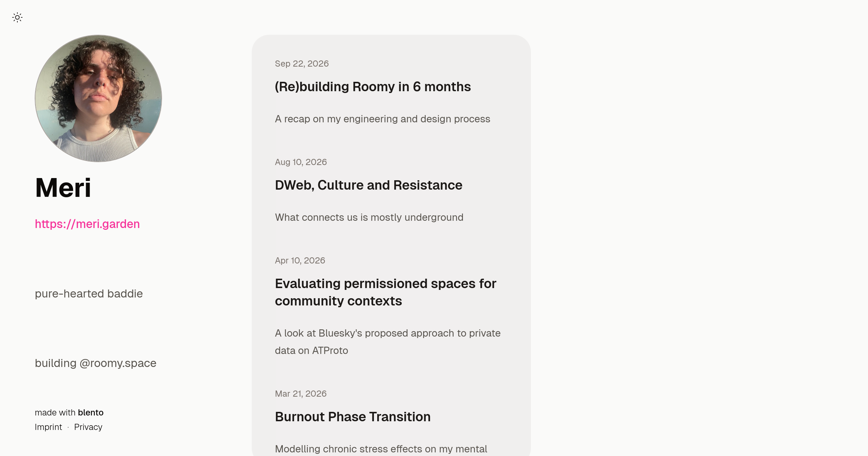This screenshot has height=456, width=868.
Task: Click the Mar 21, 2026 post date
Action: (301, 394)
